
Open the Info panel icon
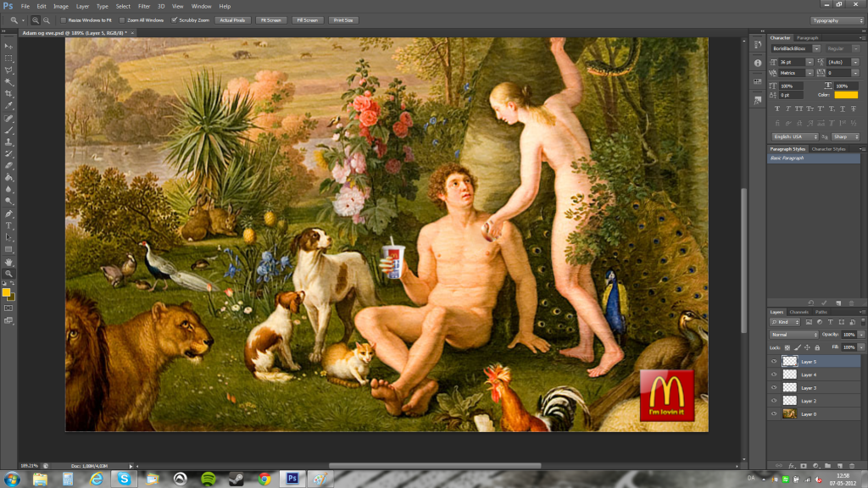click(x=758, y=63)
